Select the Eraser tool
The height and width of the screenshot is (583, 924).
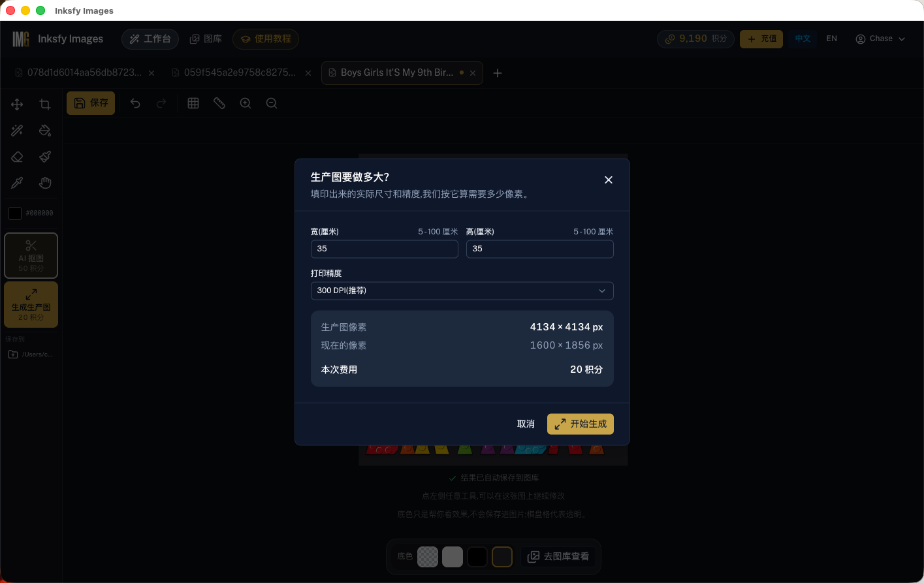tap(17, 157)
